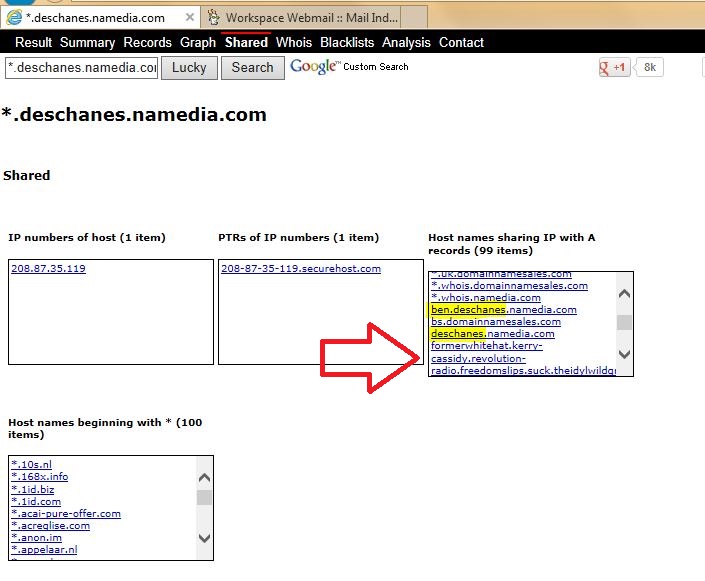Click the 8k share count bubble
705x581 pixels.
pos(650,67)
